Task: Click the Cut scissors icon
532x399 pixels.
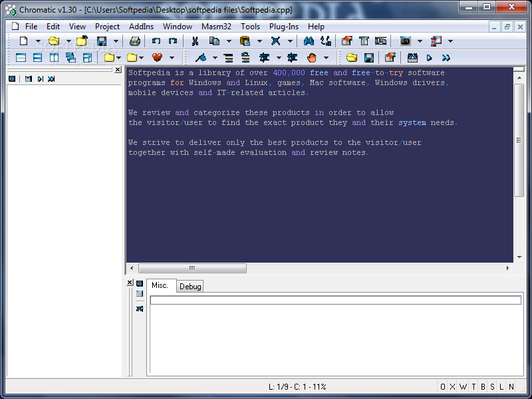Action: tap(195, 41)
